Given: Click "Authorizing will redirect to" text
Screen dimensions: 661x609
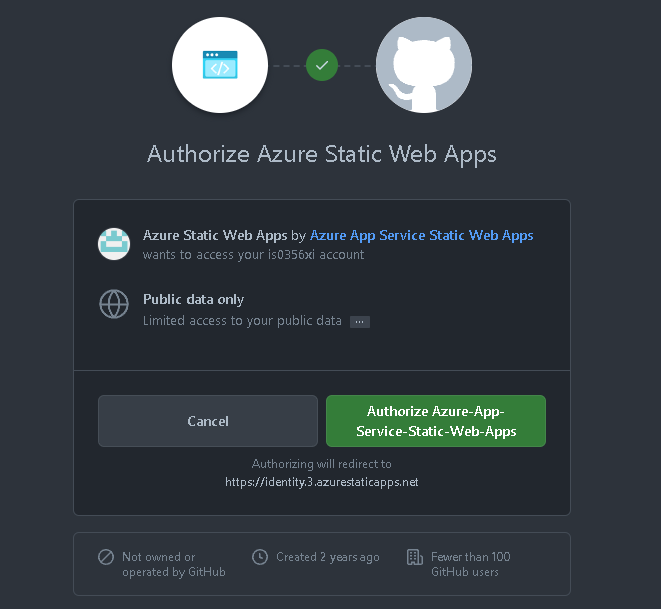Looking at the screenshot, I should [322, 464].
